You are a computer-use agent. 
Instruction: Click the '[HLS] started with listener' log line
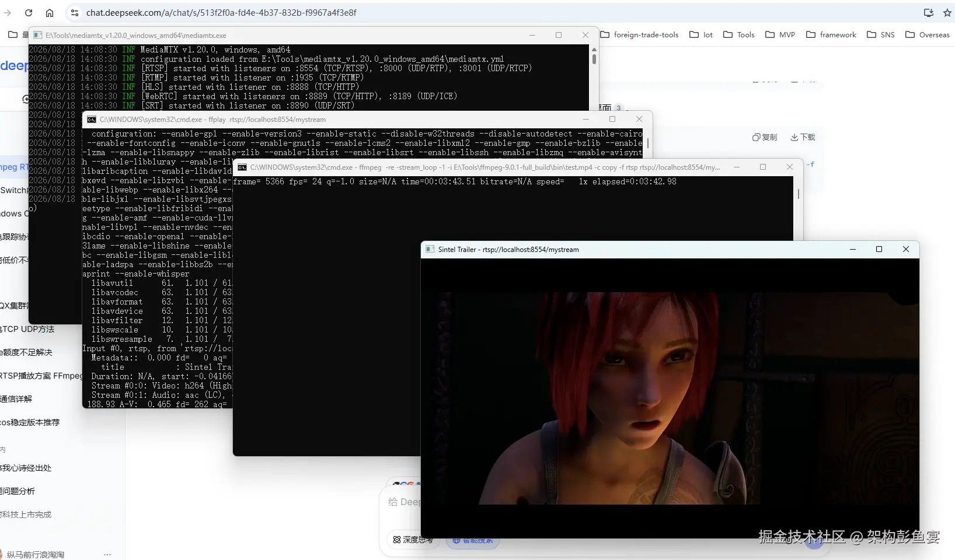pyautogui.click(x=194, y=87)
